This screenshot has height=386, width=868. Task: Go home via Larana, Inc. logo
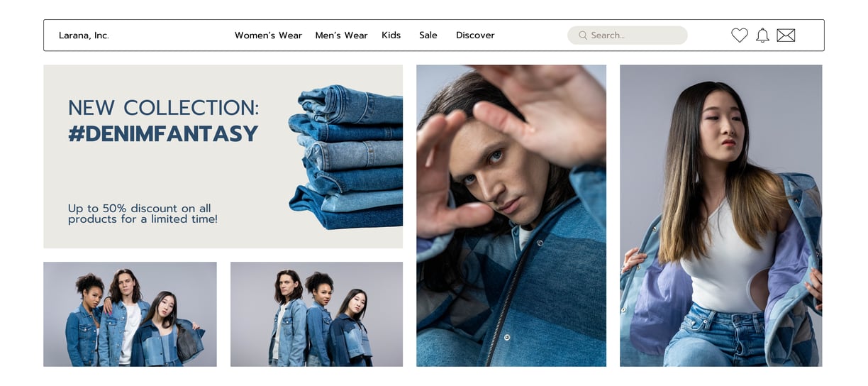pyautogui.click(x=84, y=35)
